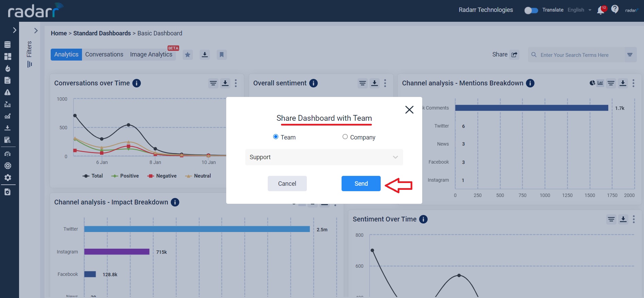Open more options for Conversations over Time
This screenshot has height=298, width=644.
(236, 83)
